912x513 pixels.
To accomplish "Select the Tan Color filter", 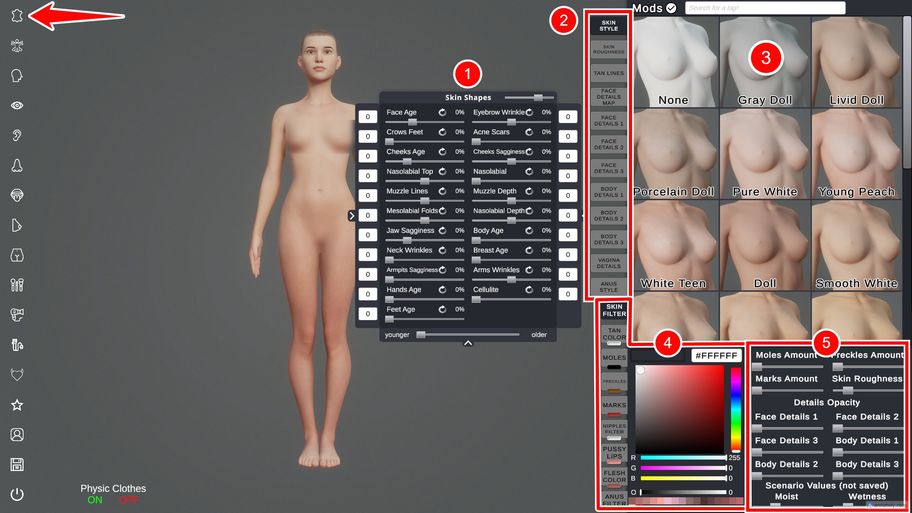I will click(614, 334).
